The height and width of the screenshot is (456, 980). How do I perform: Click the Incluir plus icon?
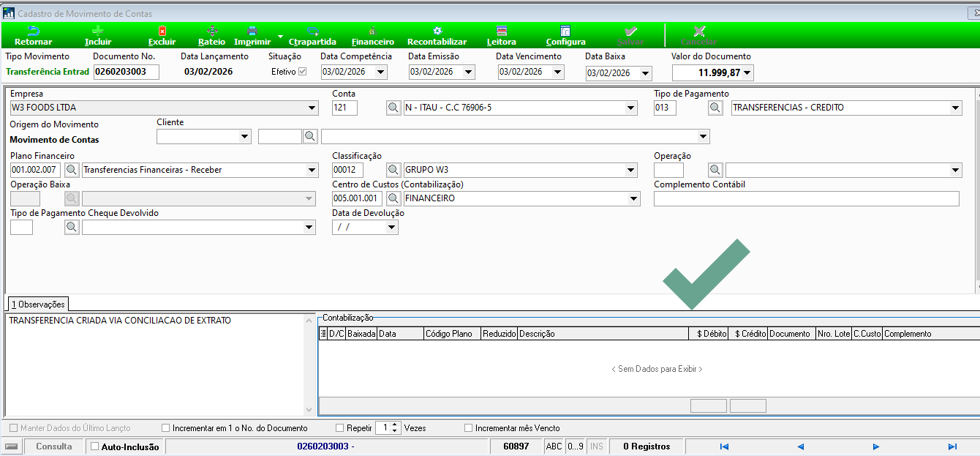(98, 31)
